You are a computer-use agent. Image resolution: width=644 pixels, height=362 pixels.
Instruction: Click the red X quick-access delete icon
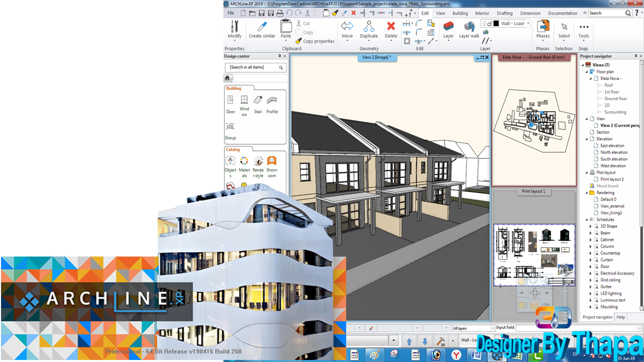point(353,13)
